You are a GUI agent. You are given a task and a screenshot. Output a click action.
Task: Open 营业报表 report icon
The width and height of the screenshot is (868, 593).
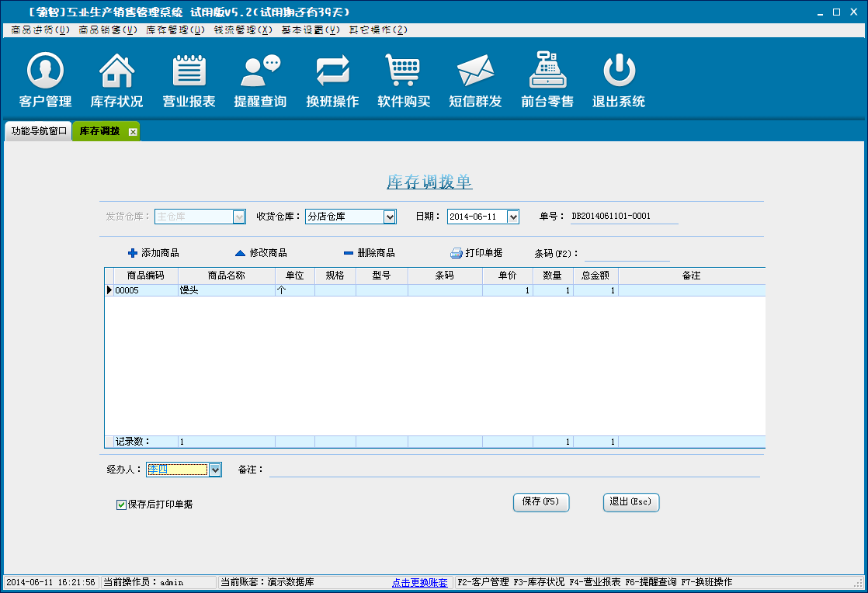tap(189, 71)
